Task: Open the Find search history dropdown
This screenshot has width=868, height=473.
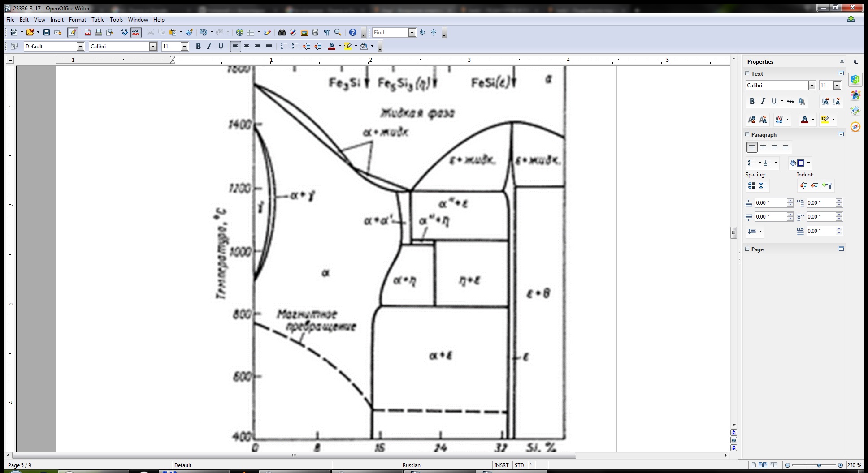Action: coord(412,32)
